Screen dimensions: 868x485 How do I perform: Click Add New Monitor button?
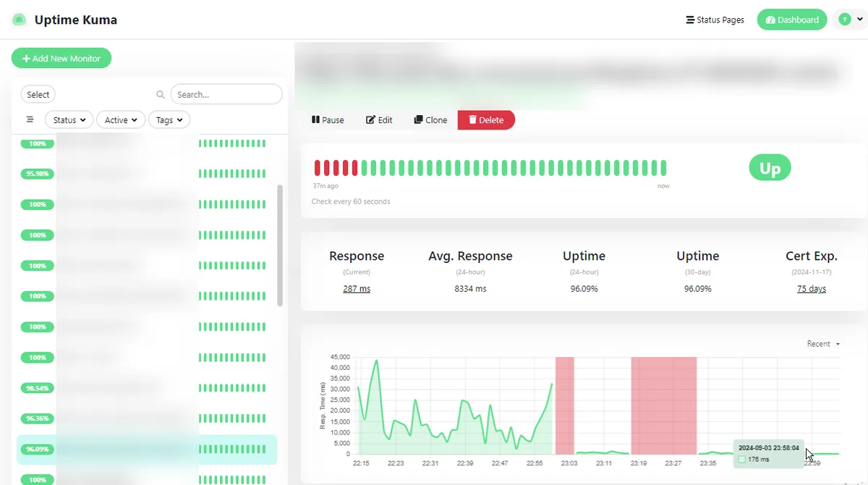tap(61, 59)
